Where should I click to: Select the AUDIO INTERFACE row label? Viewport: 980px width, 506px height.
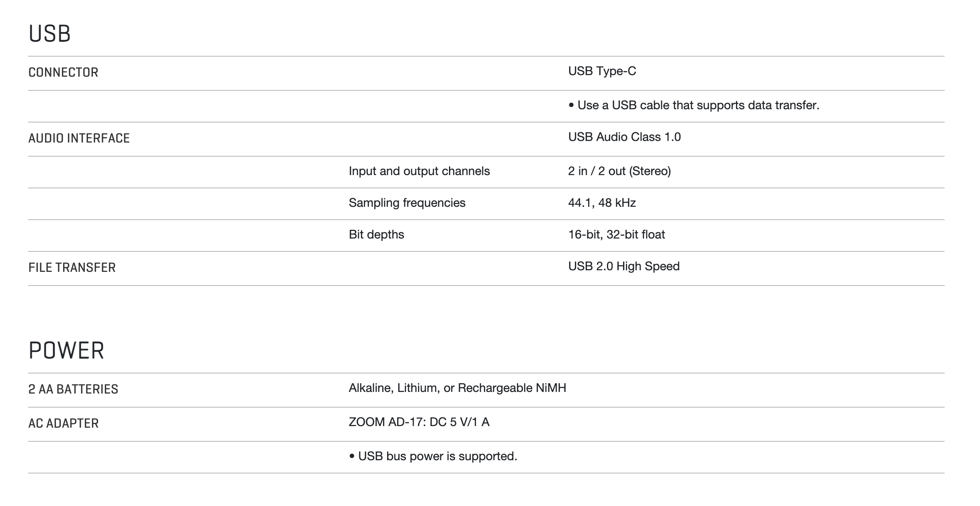point(79,138)
